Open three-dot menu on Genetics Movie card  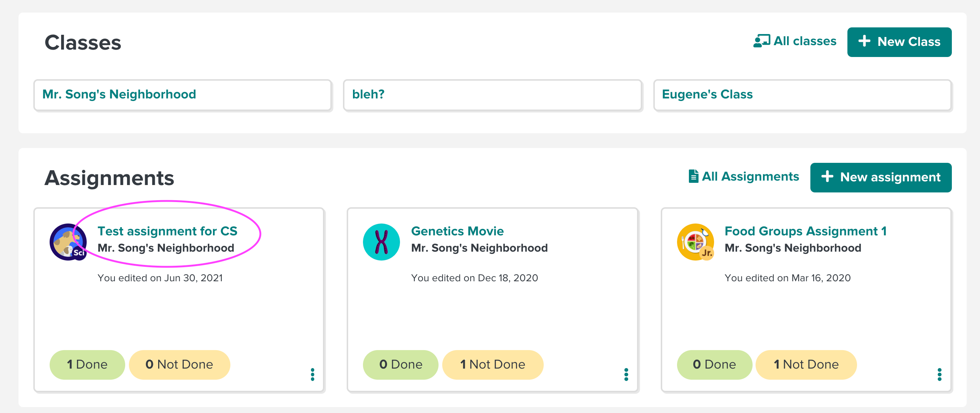(626, 374)
